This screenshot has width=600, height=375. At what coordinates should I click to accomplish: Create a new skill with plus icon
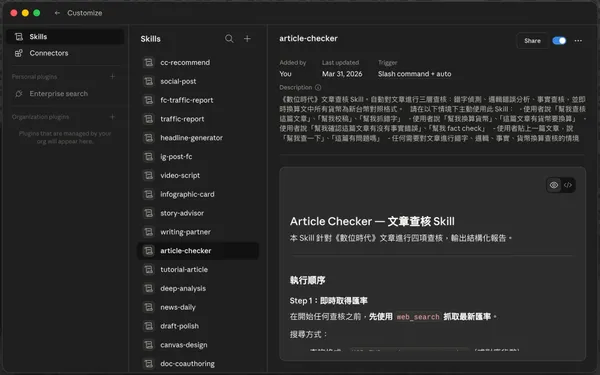(247, 39)
